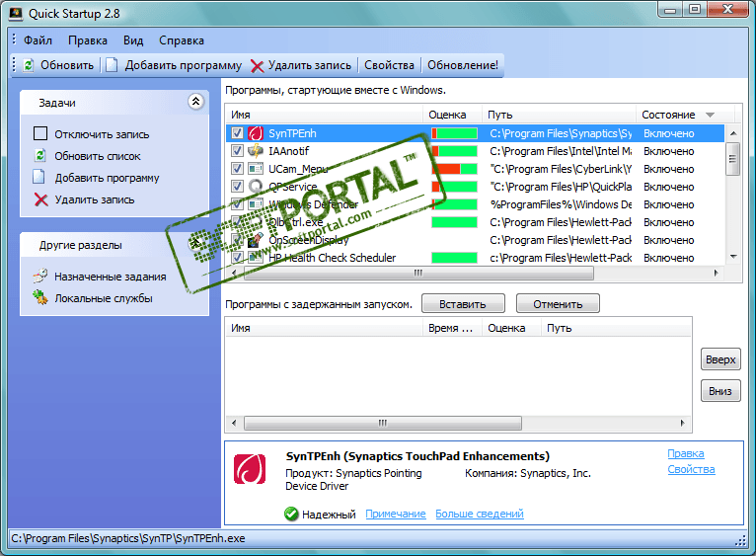The width and height of the screenshot is (756, 556).
Task: Click the horizontal scrollbar thumb of the startup list
Action: [418, 274]
